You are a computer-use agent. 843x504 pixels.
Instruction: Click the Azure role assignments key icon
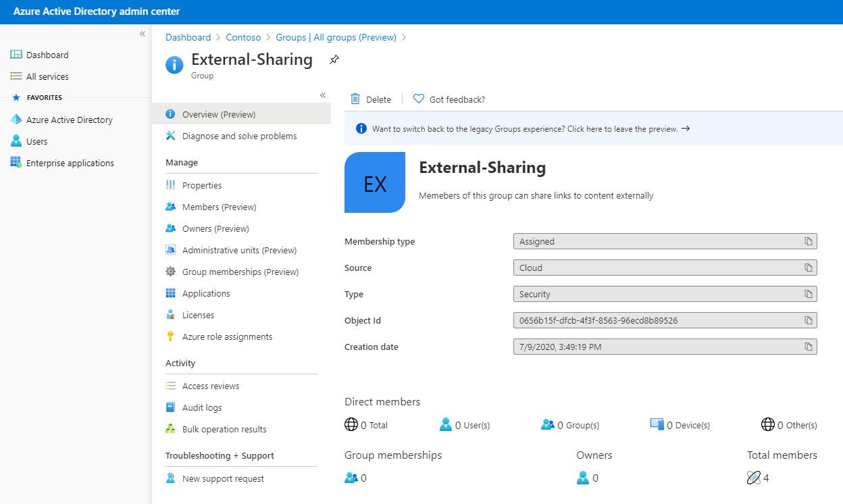[x=170, y=336]
